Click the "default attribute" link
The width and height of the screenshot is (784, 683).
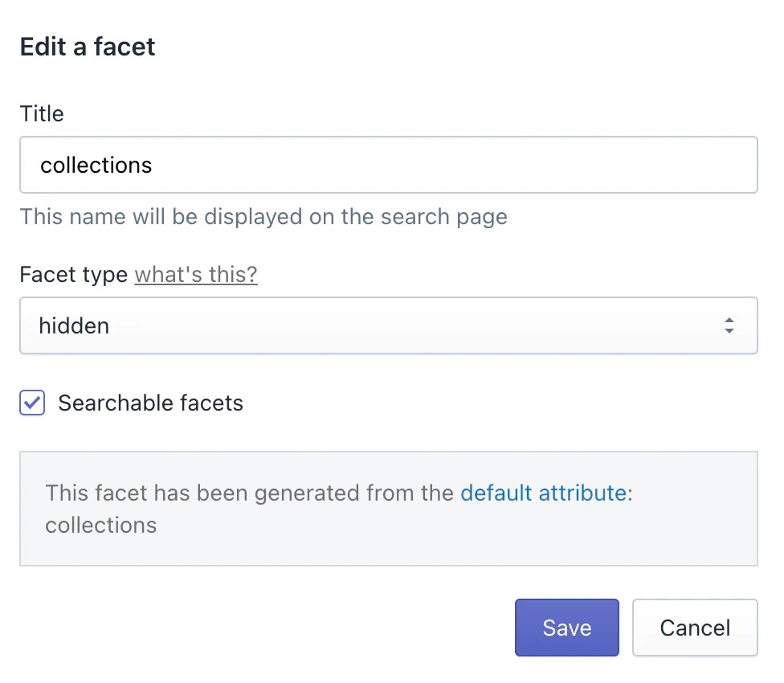coord(545,493)
